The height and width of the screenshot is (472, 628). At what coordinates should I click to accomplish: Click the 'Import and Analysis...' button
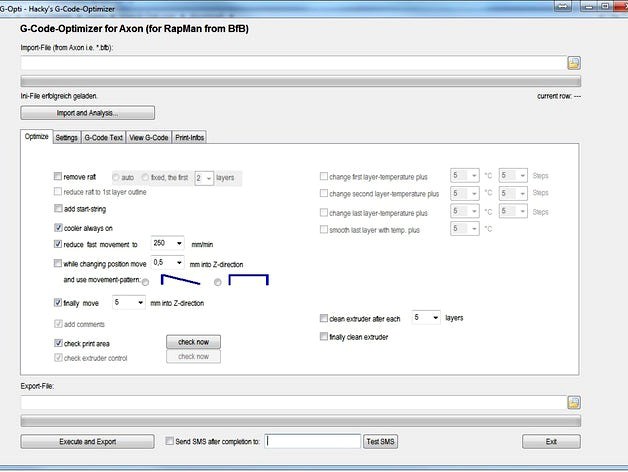[87, 113]
